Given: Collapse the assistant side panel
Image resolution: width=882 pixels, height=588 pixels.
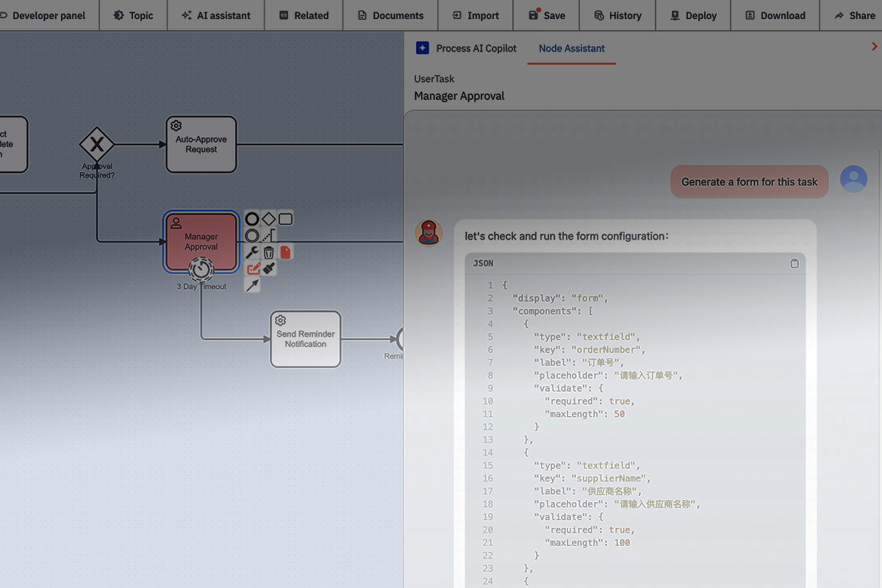Looking at the screenshot, I should tap(874, 47).
